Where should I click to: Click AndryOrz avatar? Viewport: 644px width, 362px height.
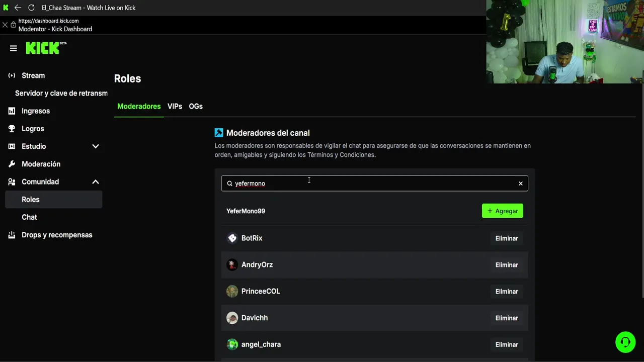(x=232, y=265)
